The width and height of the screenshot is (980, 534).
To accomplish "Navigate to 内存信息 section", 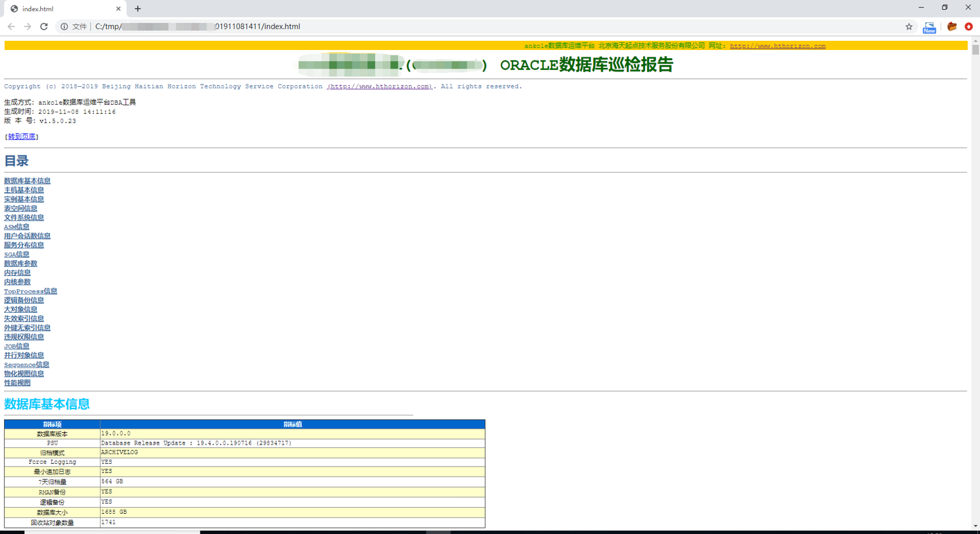I will tap(17, 273).
